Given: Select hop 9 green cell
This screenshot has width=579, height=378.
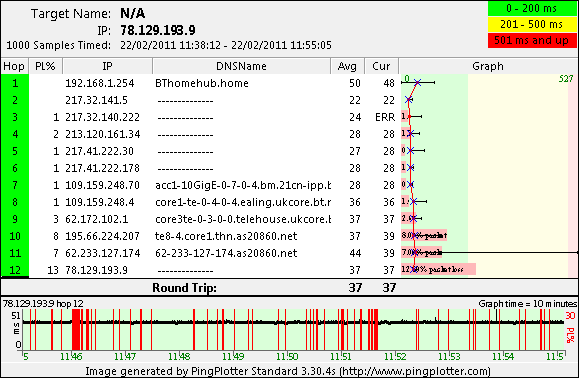Looking at the screenshot, I should (15, 219).
